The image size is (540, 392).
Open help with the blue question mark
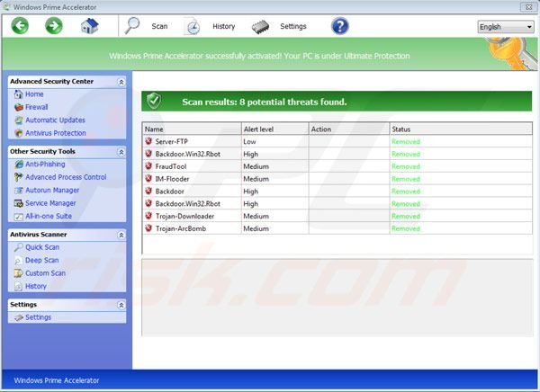pos(340,26)
